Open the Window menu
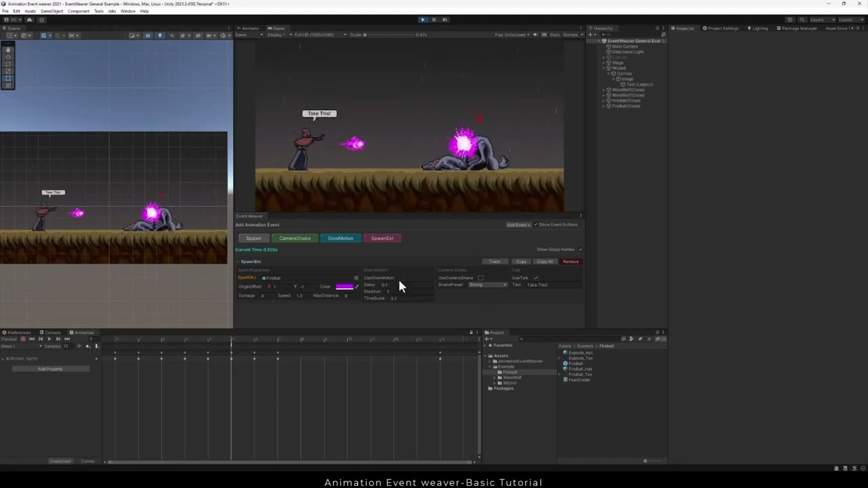 (127, 12)
